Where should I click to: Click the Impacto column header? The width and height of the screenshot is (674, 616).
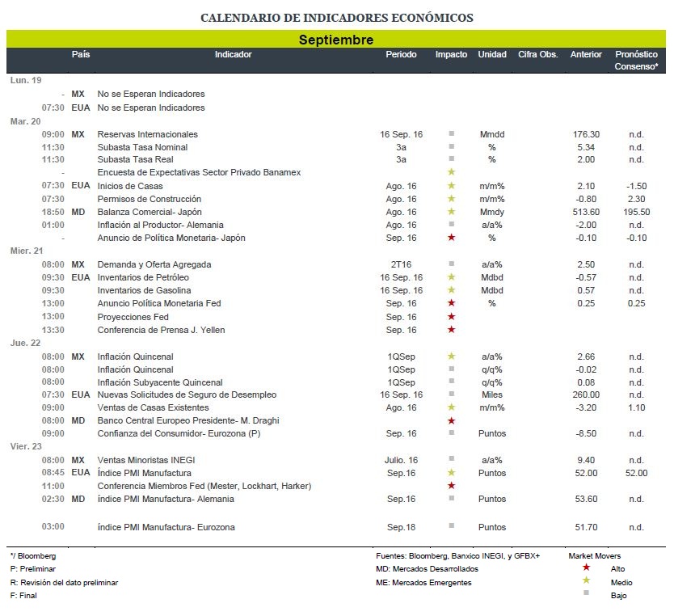pos(451,55)
